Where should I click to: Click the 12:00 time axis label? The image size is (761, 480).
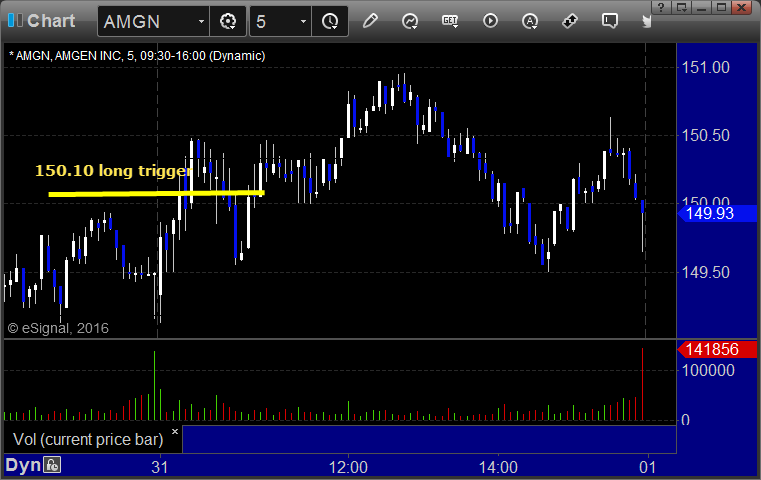(348, 467)
